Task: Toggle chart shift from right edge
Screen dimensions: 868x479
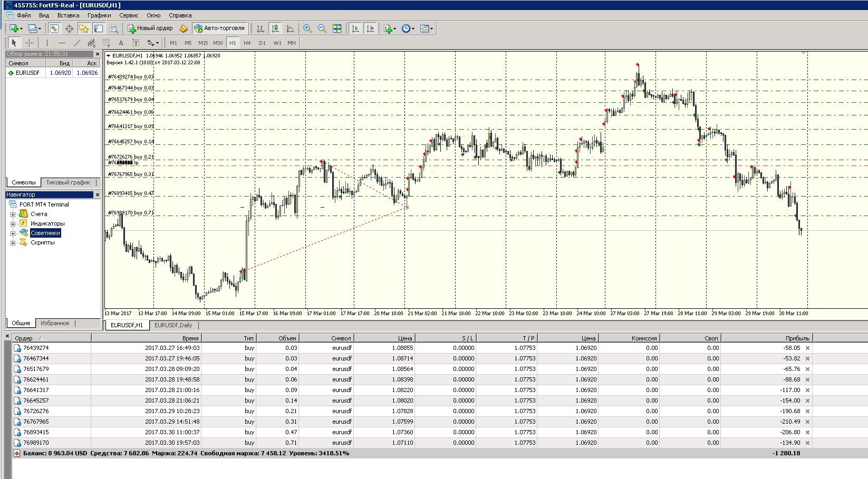Action: 370,28
